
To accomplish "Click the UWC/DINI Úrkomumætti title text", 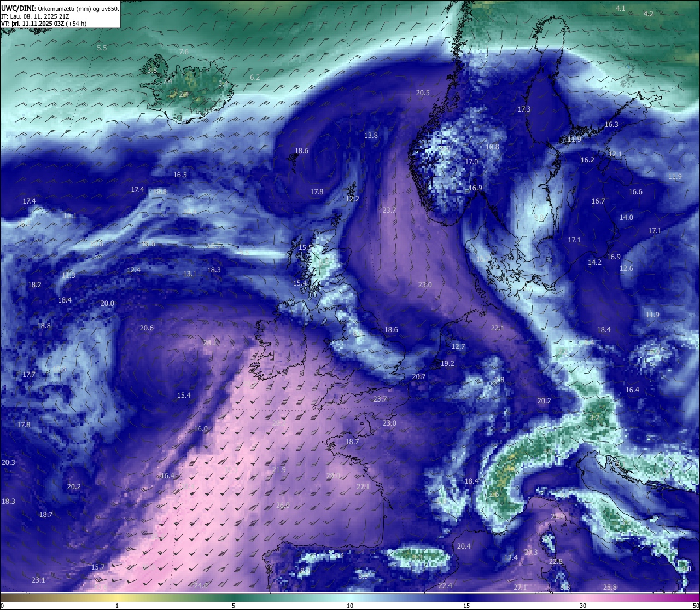I will tap(60, 8).
